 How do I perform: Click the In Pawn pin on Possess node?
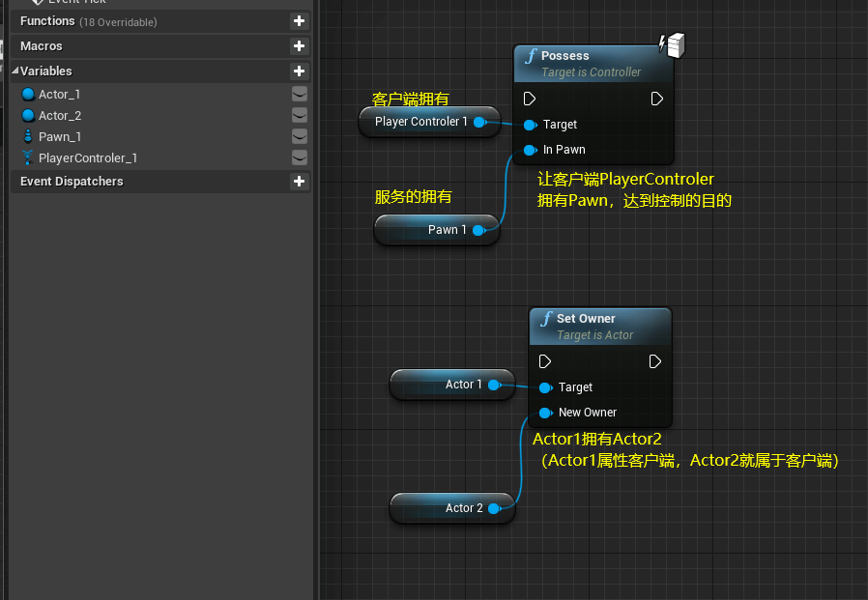click(530, 150)
